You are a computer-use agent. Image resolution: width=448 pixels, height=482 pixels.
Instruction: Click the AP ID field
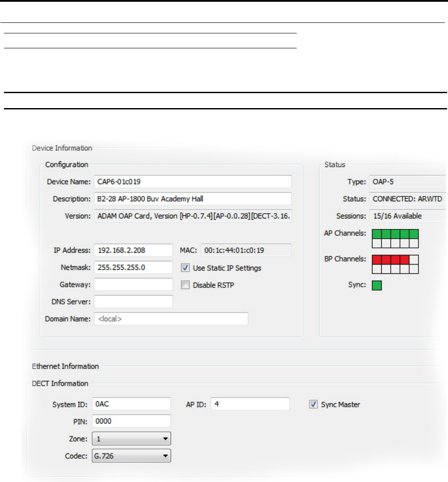click(x=250, y=404)
